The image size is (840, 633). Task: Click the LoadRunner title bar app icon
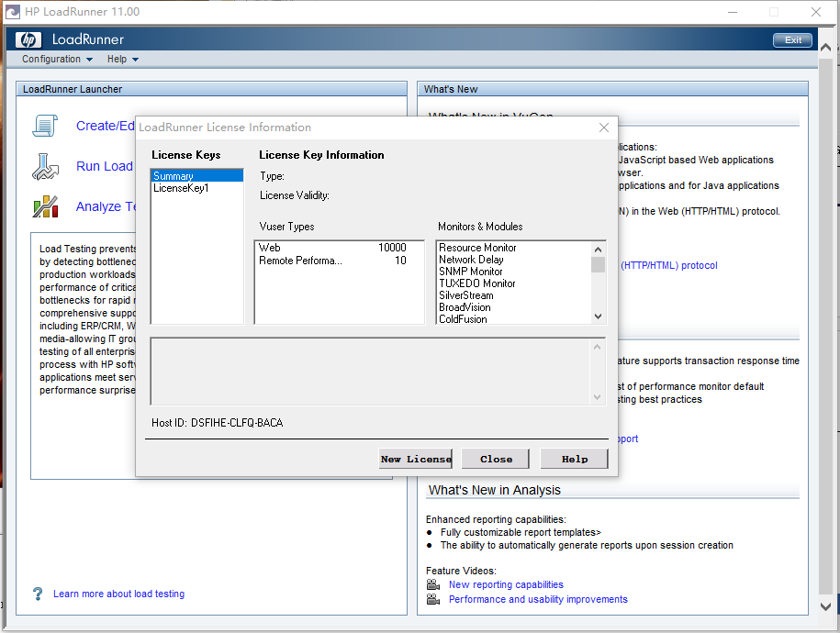click(x=12, y=11)
